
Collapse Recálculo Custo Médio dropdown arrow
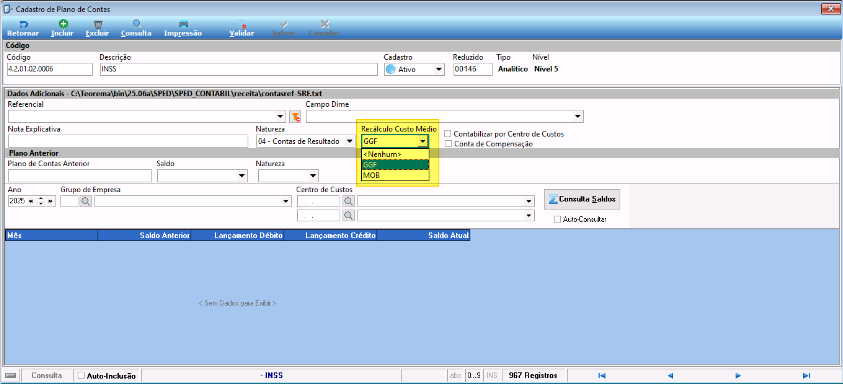(x=423, y=141)
